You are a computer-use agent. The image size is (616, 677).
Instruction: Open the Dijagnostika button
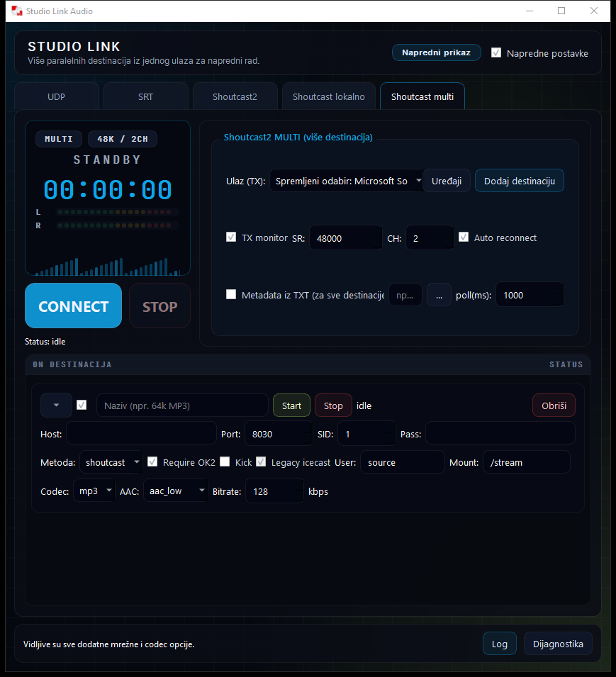[x=558, y=644]
